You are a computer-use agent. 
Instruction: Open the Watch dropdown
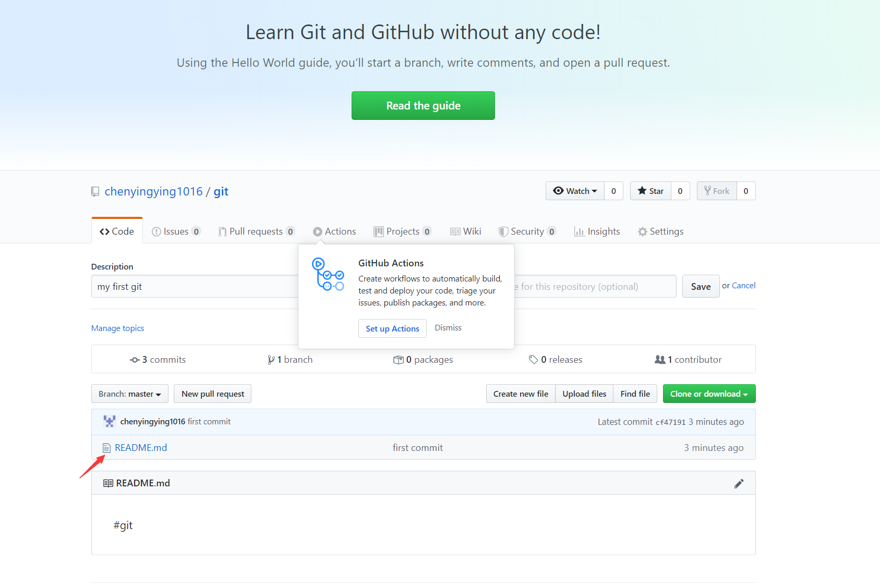click(575, 191)
